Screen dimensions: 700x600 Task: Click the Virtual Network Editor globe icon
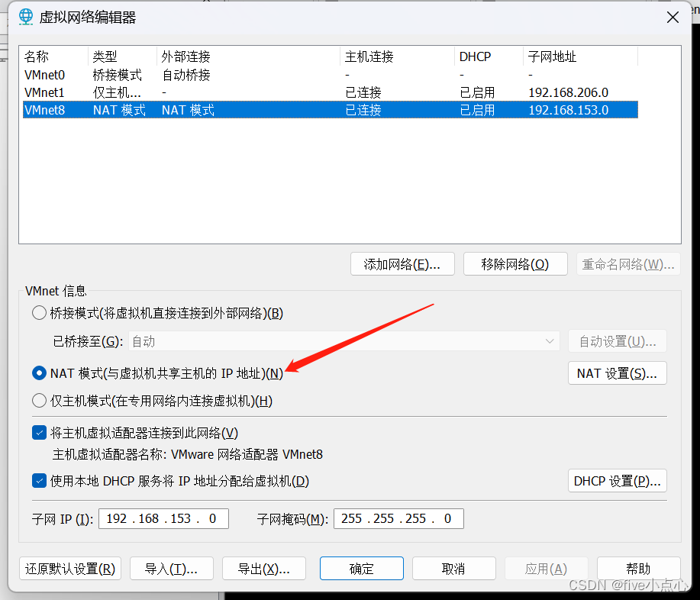[x=26, y=17]
